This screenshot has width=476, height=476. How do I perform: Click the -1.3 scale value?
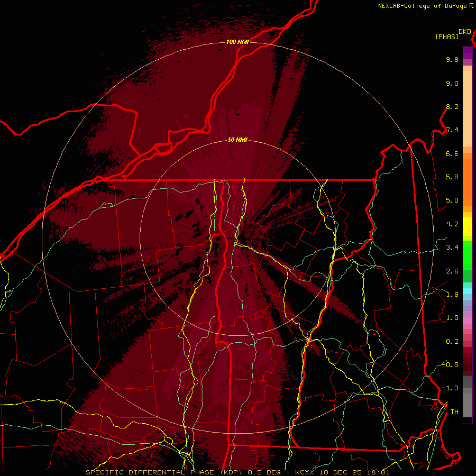coord(450,388)
